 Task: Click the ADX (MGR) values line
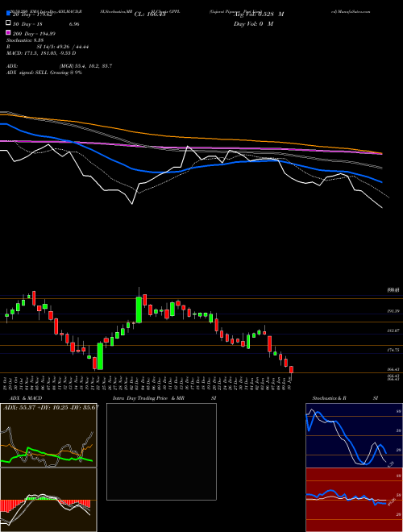pyautogui.click(x=60, y=66)
